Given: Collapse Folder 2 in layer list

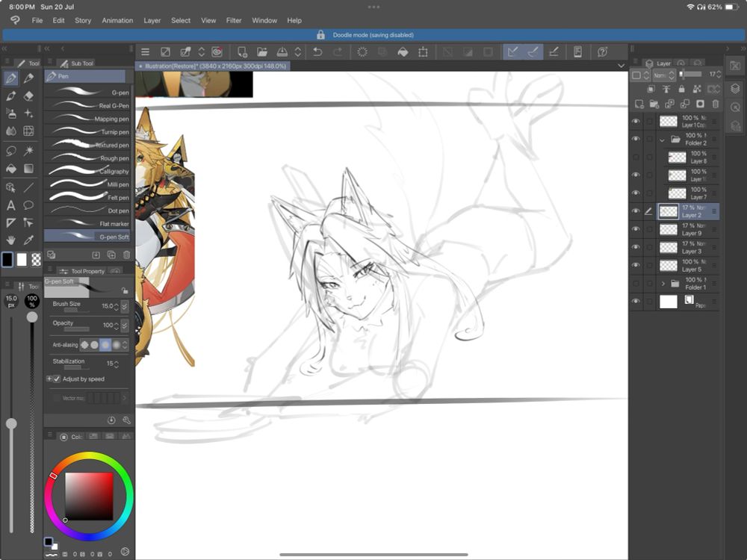Looking at the screenshot, I should click(662, 140).
